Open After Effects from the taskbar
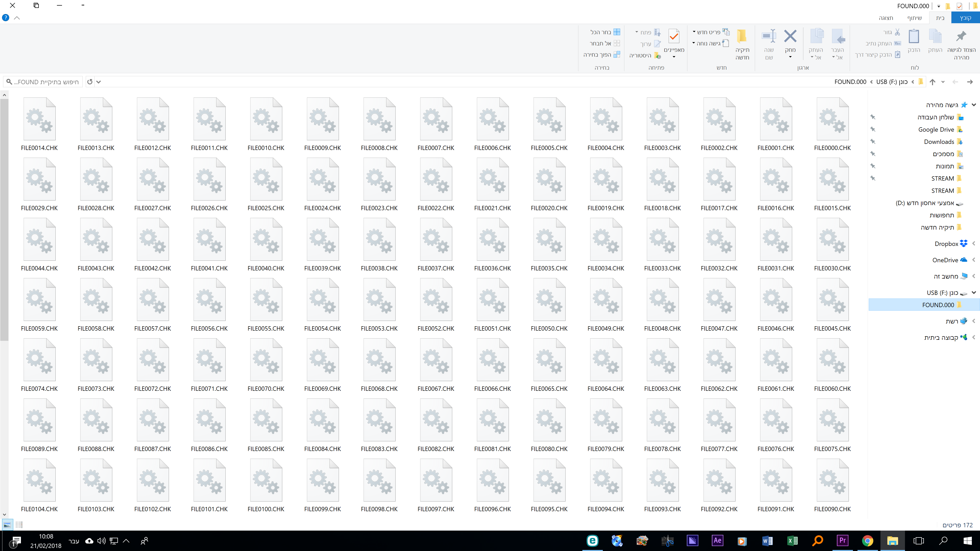980x551 pixels. (717, 540)
